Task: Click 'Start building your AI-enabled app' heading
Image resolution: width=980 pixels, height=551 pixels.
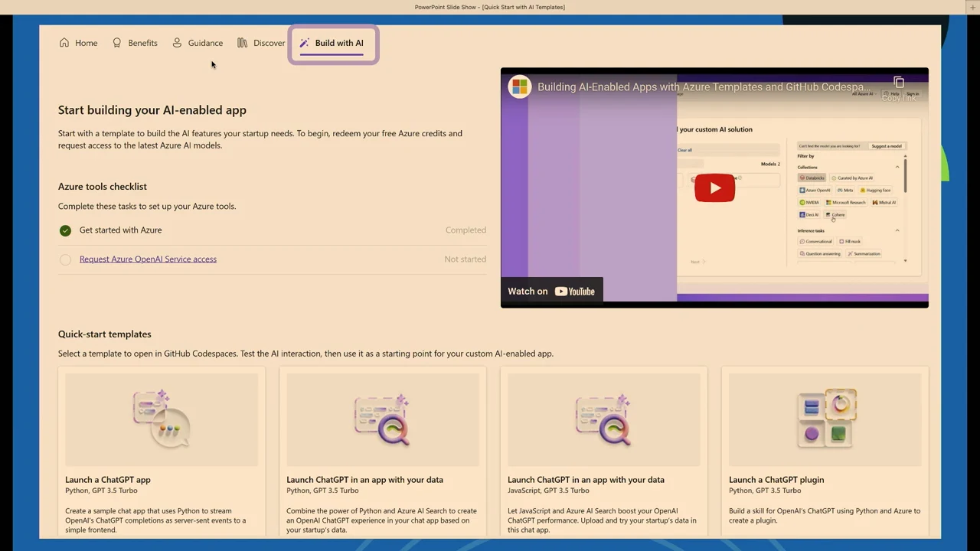Action: click(x=152, y=110)
